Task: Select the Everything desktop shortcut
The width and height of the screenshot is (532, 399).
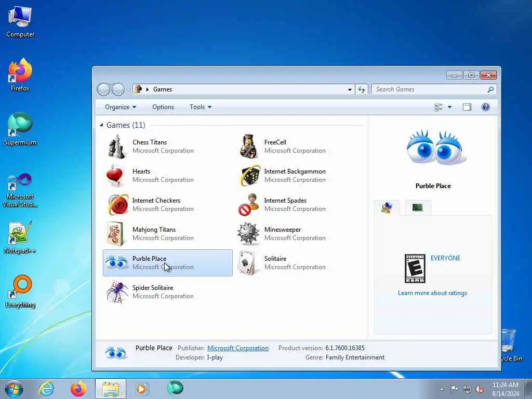Action: (x=20, y=291)
